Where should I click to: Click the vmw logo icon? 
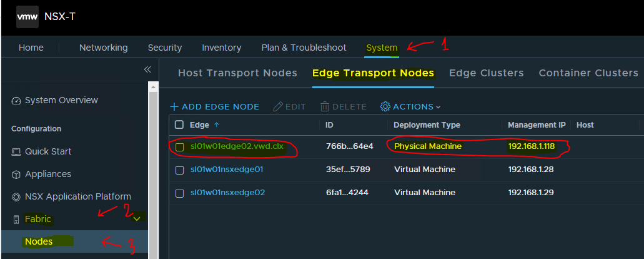[27, 17]
